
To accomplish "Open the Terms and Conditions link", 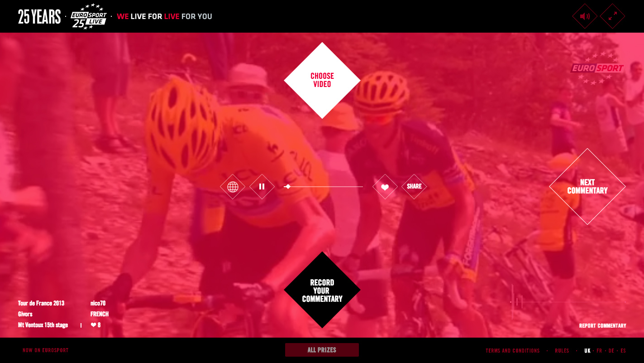I will click(513, 351).
